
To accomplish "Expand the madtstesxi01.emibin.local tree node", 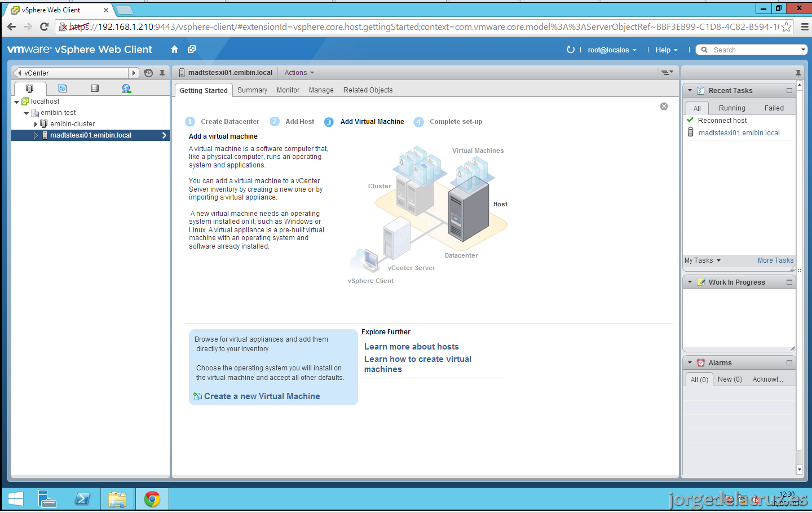I will [x=36, y=135].
